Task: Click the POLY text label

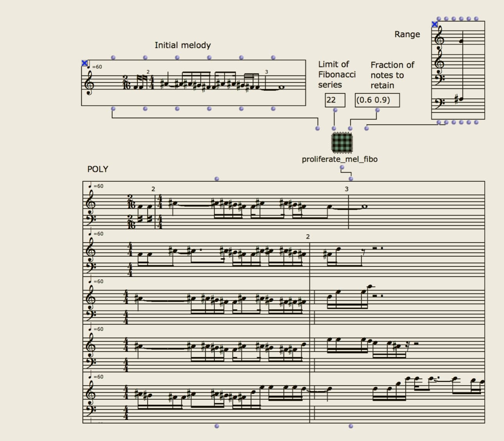Action: (98, 169)
